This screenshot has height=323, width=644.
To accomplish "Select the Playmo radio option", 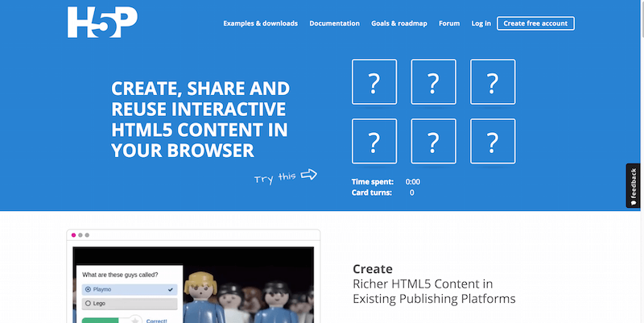I will (130, 290).
